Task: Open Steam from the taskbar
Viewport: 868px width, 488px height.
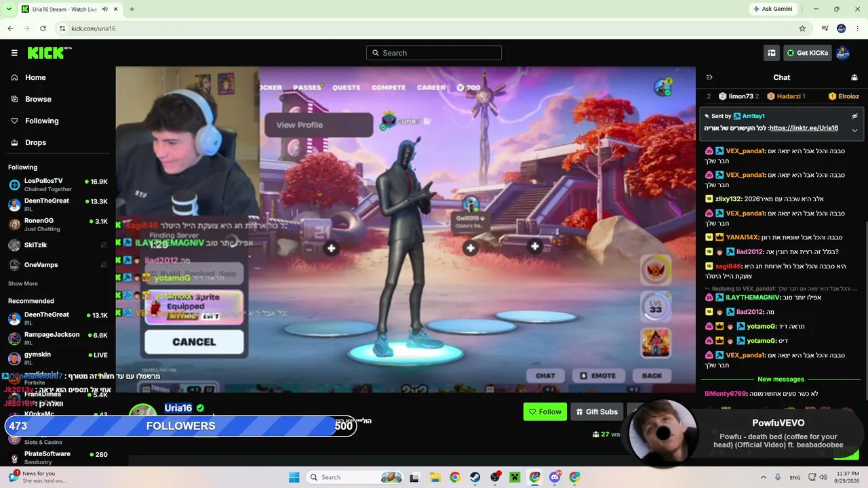Action: 475,477
